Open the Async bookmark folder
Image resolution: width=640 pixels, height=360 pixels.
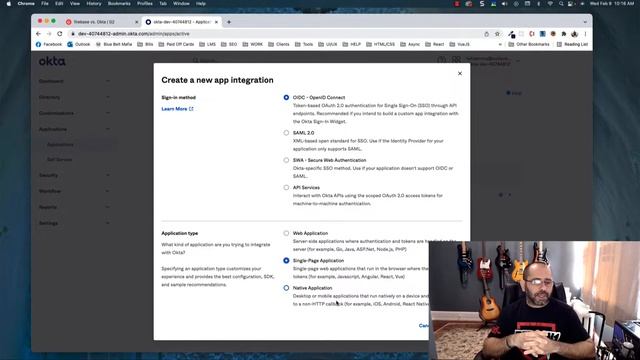(410, 44)
